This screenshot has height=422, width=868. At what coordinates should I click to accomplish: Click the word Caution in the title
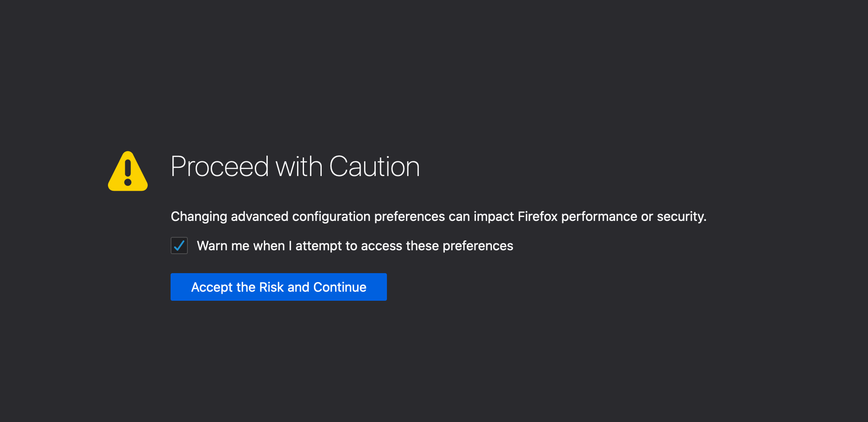[x=374, y=167]
